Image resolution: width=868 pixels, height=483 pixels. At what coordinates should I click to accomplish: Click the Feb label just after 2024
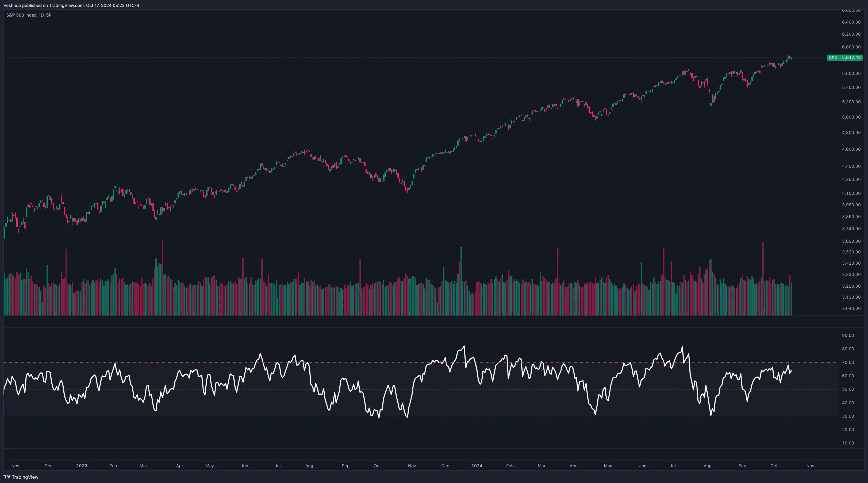click(x=510, y=466)
